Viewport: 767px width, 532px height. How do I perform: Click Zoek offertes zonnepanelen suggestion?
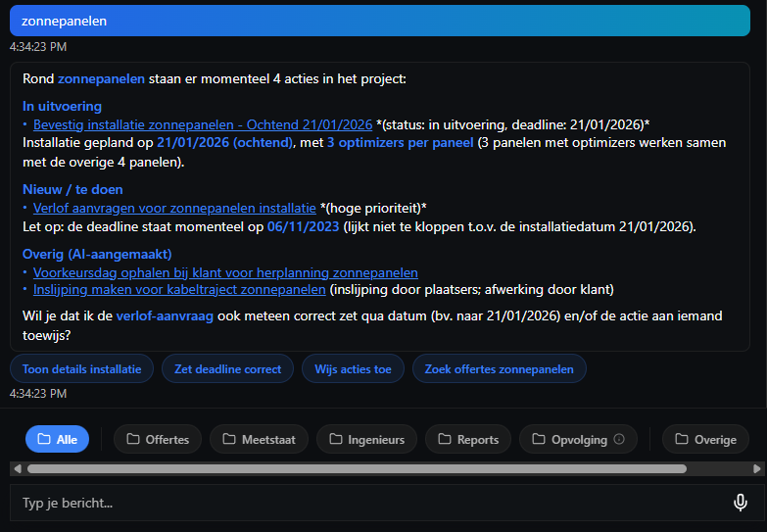500,369
